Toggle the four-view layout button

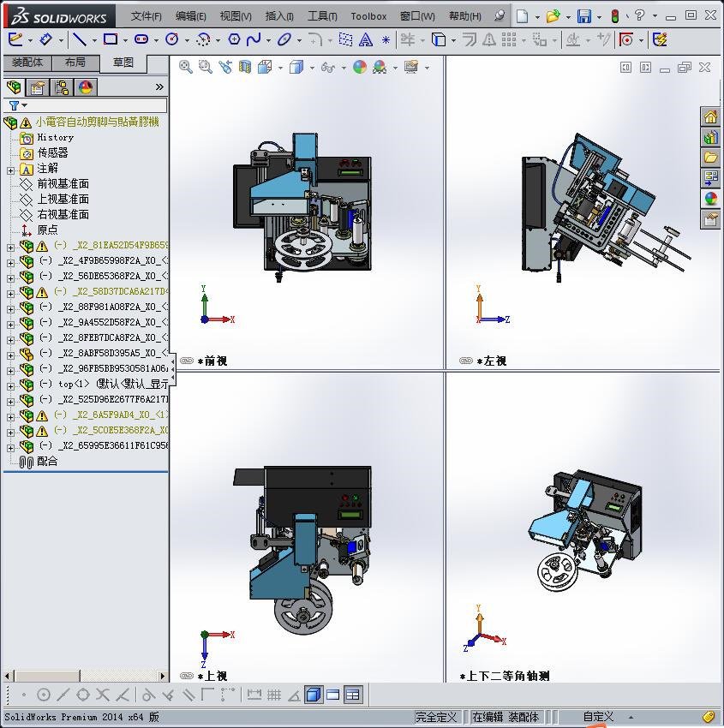click(353, 695)
